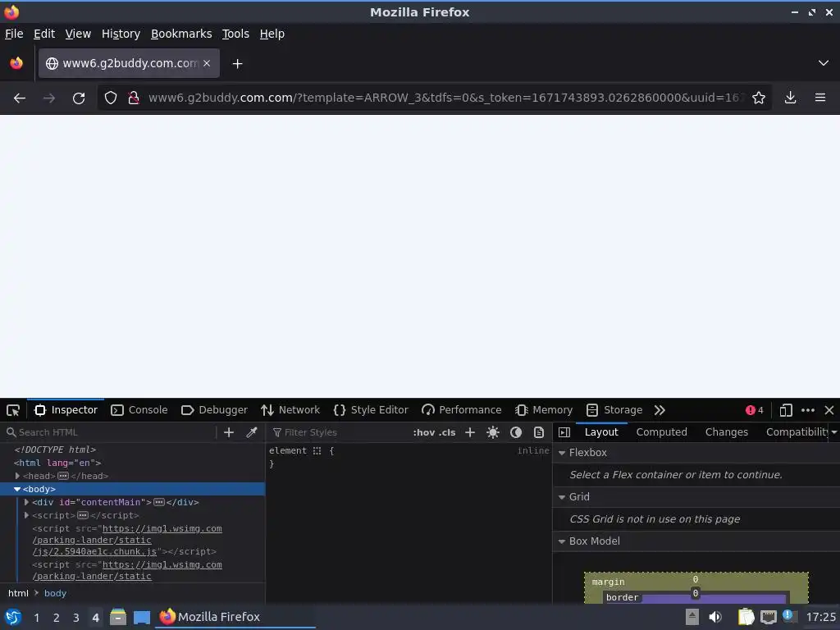Open sidebar tabs overflow dropdown arrow
This screenshot has width=840, height=630.
tap(834, 432)
